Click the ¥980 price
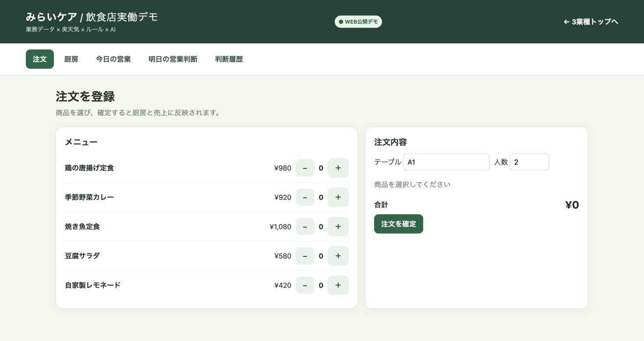Screen dimensions: 644x341 point(283,168)
